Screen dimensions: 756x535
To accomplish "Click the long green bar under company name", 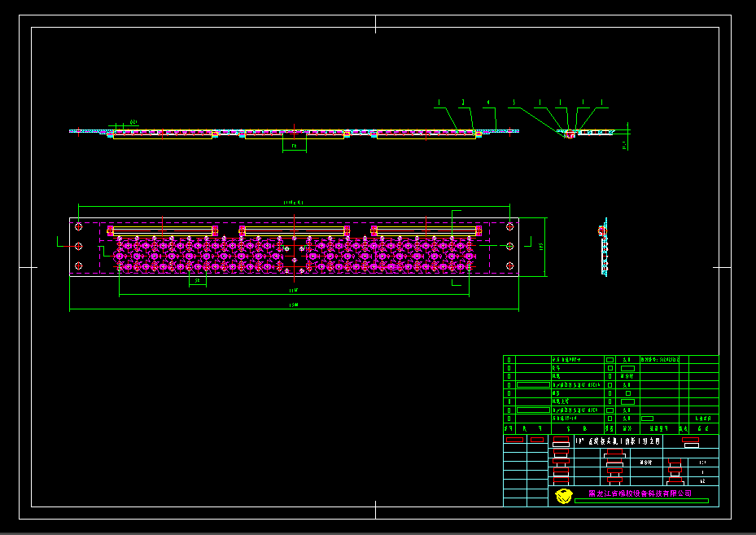I will tap(641, 501).
